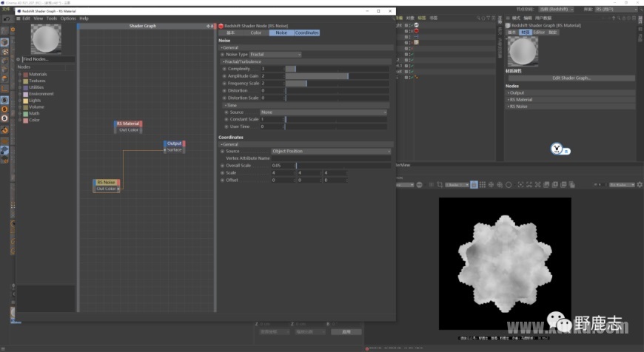Expand the Utilities node category
Screen dimensions: 644x352
click(20, 87)
